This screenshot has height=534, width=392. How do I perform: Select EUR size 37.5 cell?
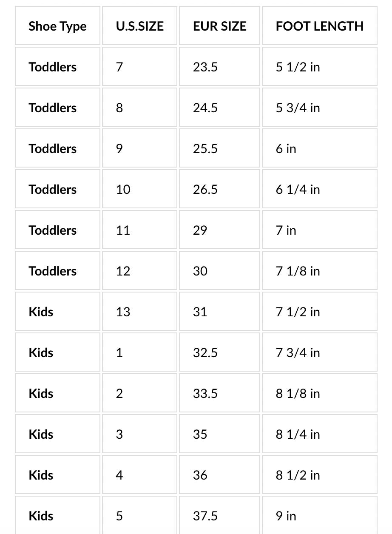click(x=205, y=516)
